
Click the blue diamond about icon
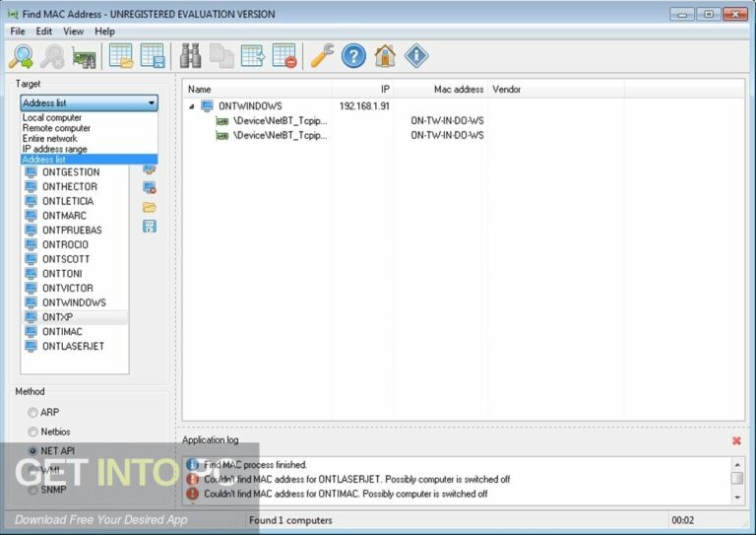coord(416,56)
